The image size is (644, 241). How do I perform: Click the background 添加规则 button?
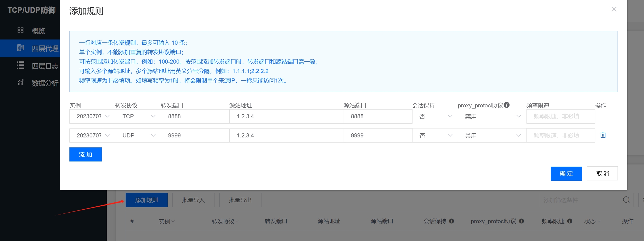tap(147, 200)
